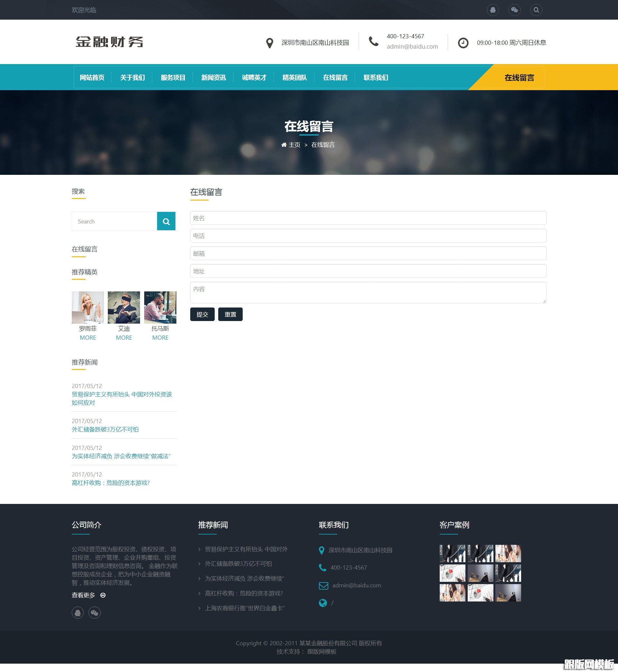The height and width of the screenshot is (672, 618).
Task: Open the 网站首页 navigation item
Action: (92, 77)
